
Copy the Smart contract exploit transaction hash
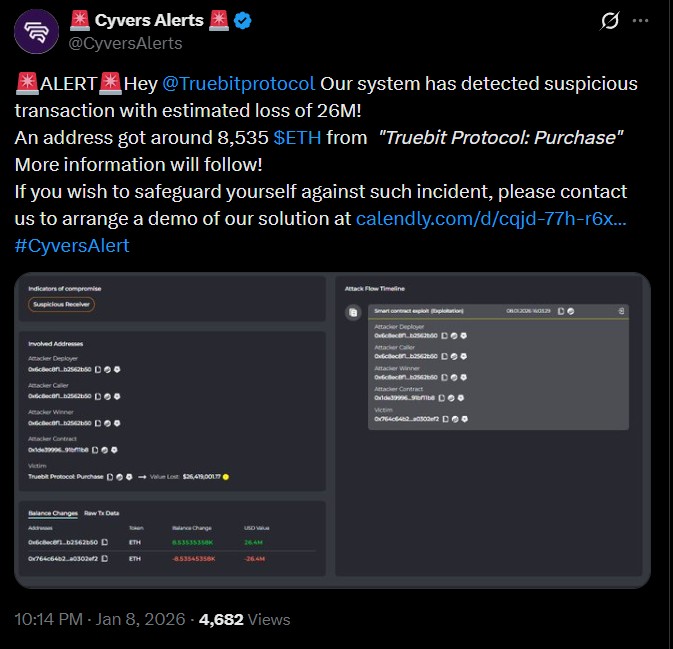click(x=561, y=312)
